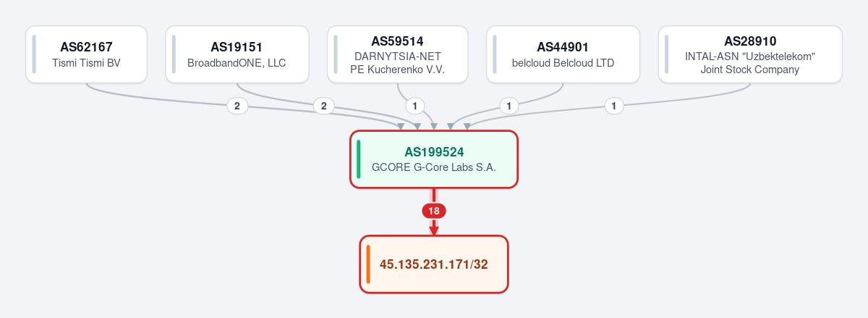868x318 pixels.
Task: Select the 1 badge on AS59514's edge
Action: tap(414, 106)
